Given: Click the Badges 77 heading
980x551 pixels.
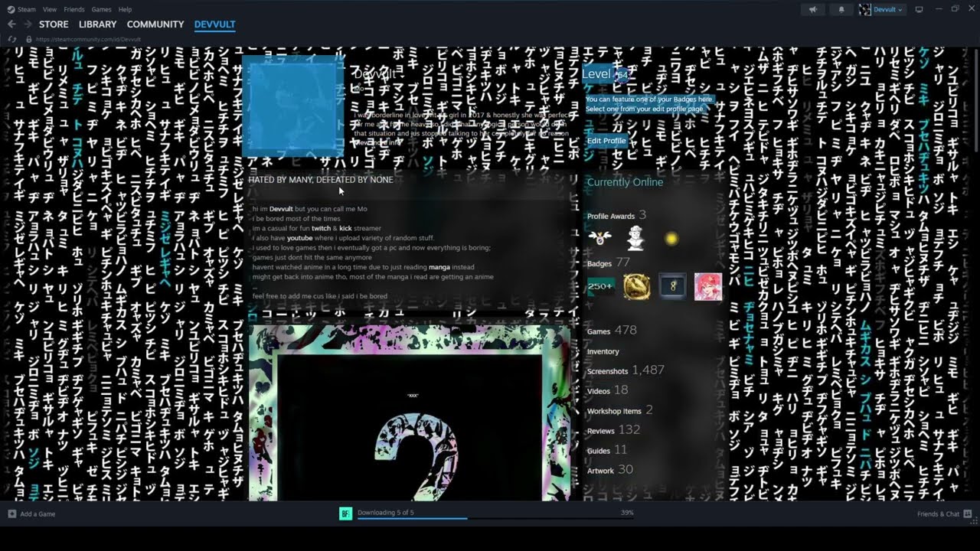Looking at the screenshot, I should pos(608,262).
